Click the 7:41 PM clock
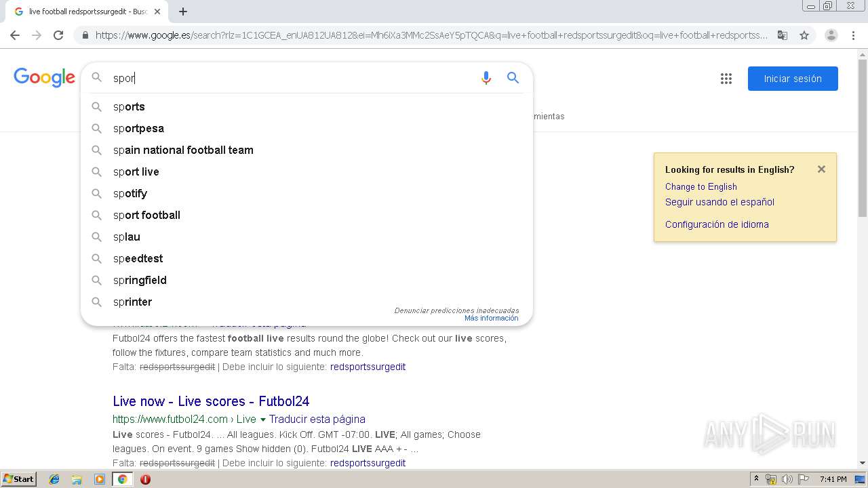The width and height of the screenshot is (868, 488). [833, 479]
